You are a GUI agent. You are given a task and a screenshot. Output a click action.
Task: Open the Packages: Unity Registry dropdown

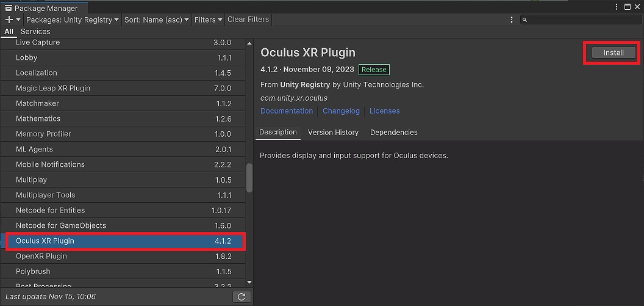73,20
